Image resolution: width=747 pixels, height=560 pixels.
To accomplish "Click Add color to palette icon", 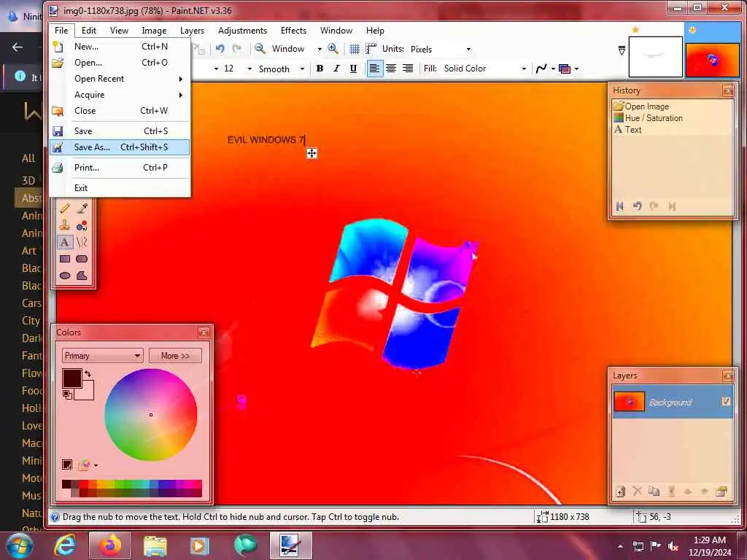I will click(x=67, y=464).
